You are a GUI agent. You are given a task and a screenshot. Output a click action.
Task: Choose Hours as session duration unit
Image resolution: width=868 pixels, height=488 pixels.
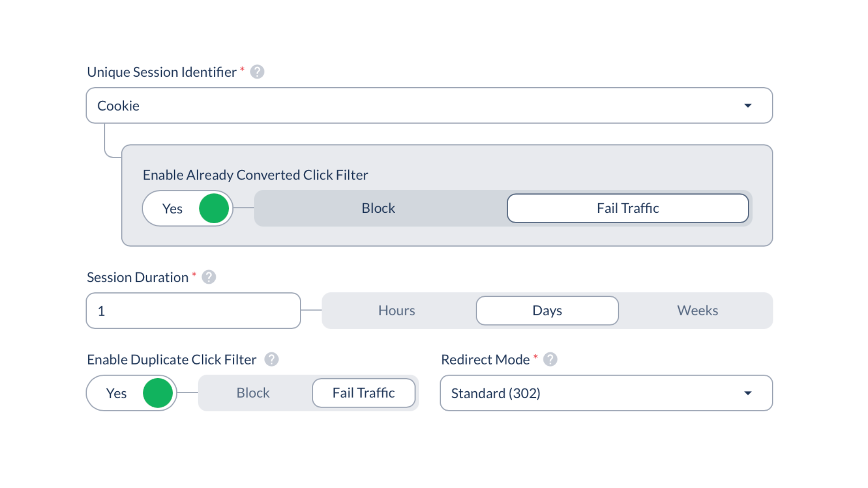[396, 310]
